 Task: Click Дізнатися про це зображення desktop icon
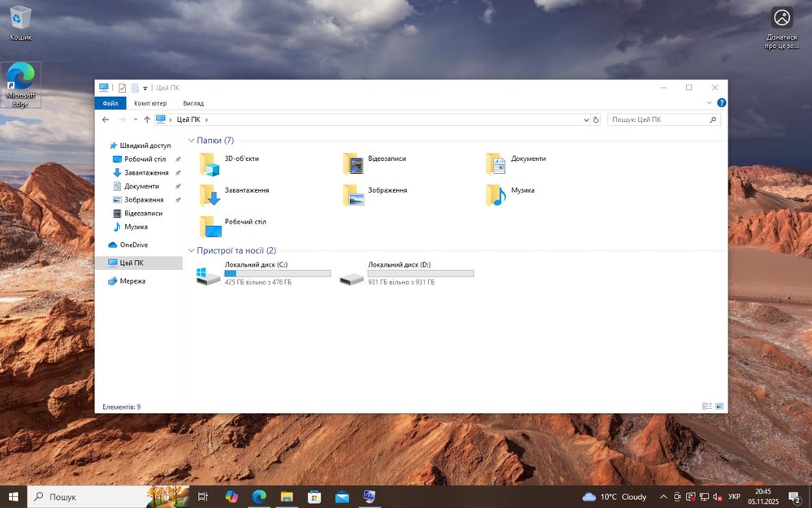click(781, 28)
